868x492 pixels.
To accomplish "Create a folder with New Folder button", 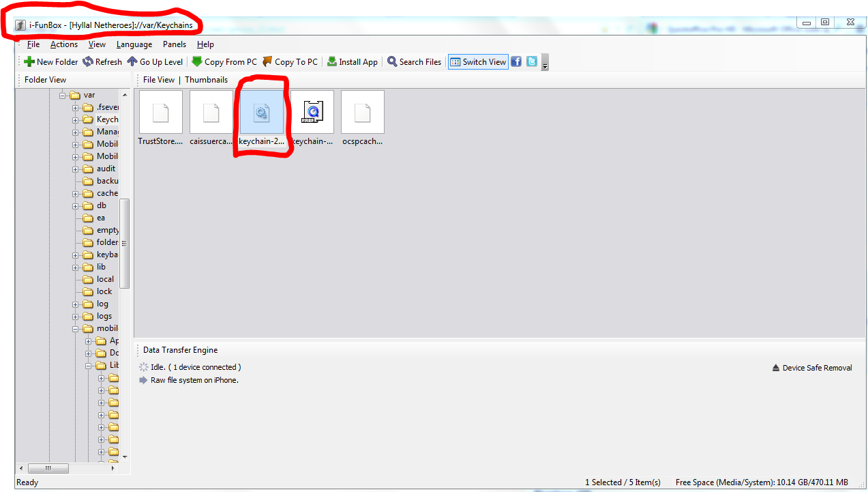I will coord(51,61).
